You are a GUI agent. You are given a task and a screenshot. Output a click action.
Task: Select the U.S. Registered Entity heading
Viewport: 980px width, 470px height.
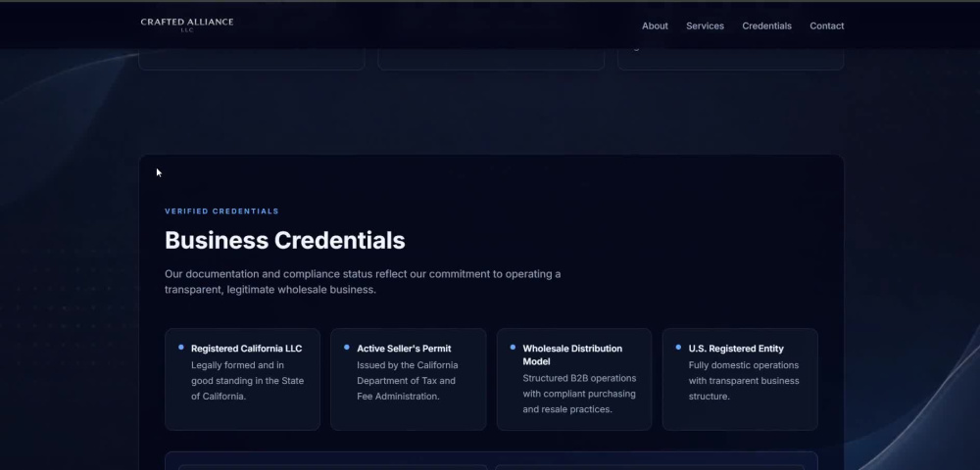[x=736, y=349]
